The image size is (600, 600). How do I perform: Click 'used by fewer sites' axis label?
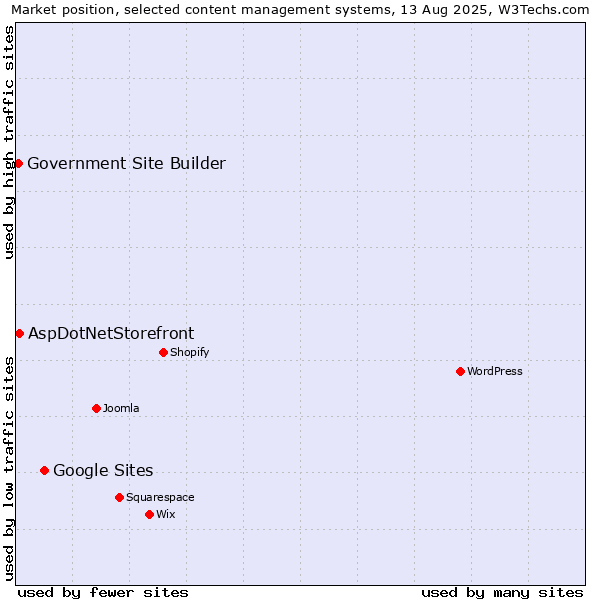pos(103,593)
